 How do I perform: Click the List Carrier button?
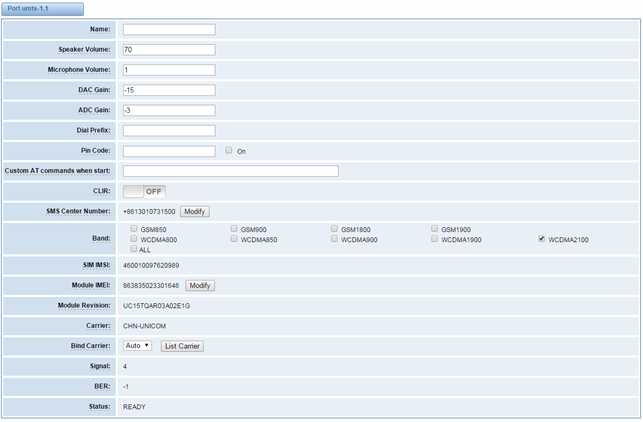coord(182,346)
